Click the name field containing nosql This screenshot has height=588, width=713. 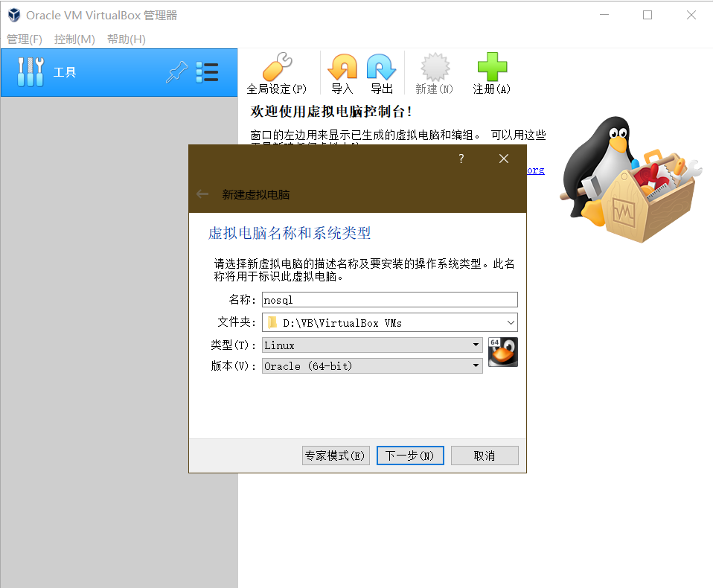(390, 300)
